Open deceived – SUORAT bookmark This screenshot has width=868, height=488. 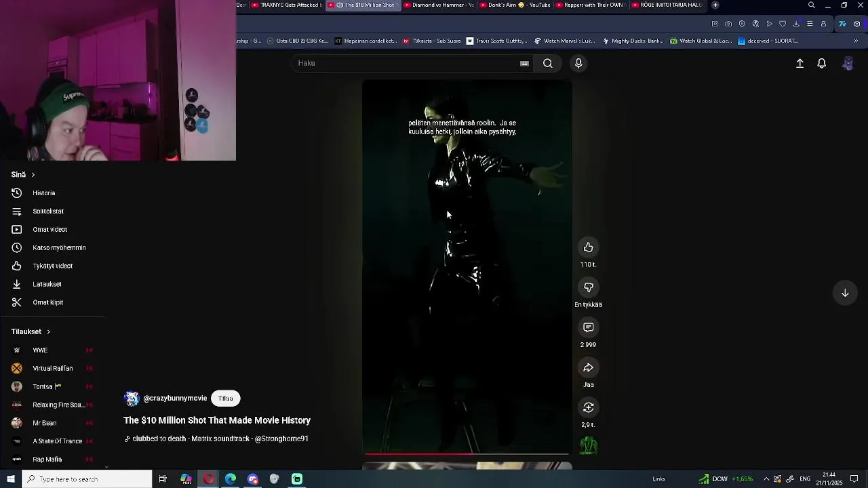[x=768, y=41]
